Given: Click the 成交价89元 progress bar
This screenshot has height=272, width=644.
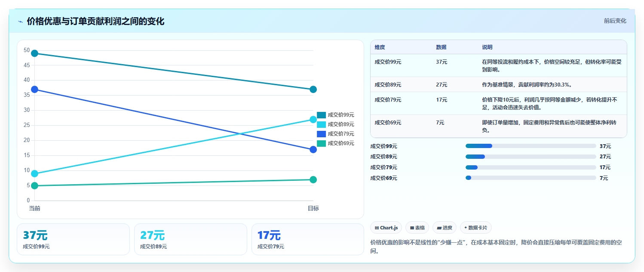Looking at the screenshot, I should click(531, 157).
